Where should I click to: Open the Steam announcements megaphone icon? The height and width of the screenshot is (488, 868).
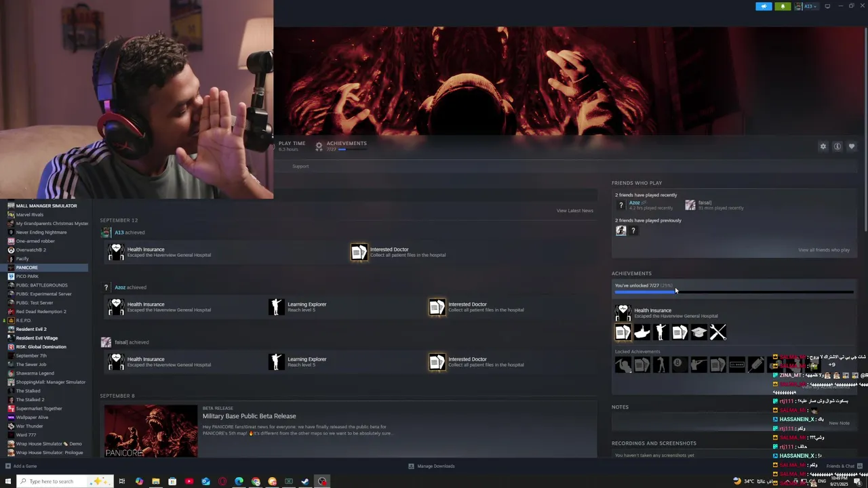[x=764, y=6]
